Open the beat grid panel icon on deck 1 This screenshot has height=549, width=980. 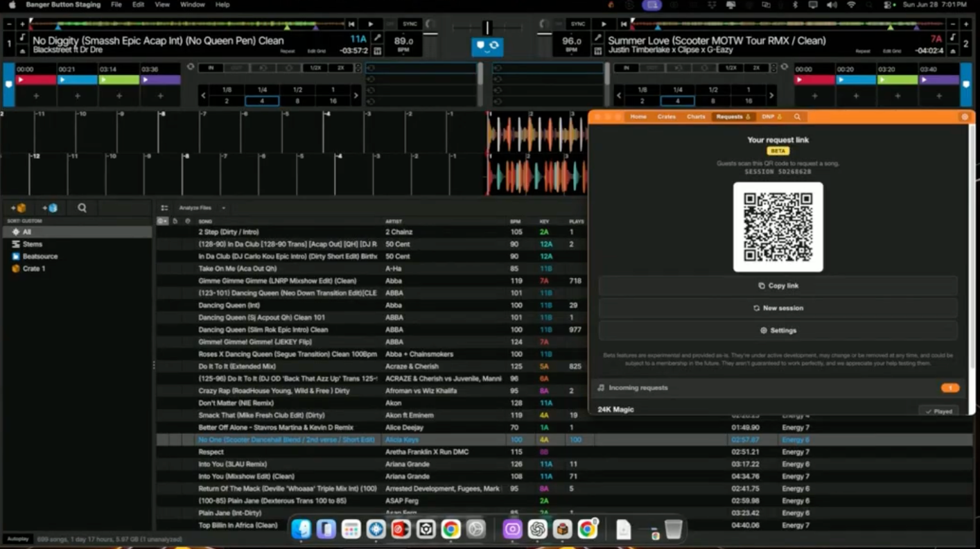pyautogui.click(x=377, y=51)
